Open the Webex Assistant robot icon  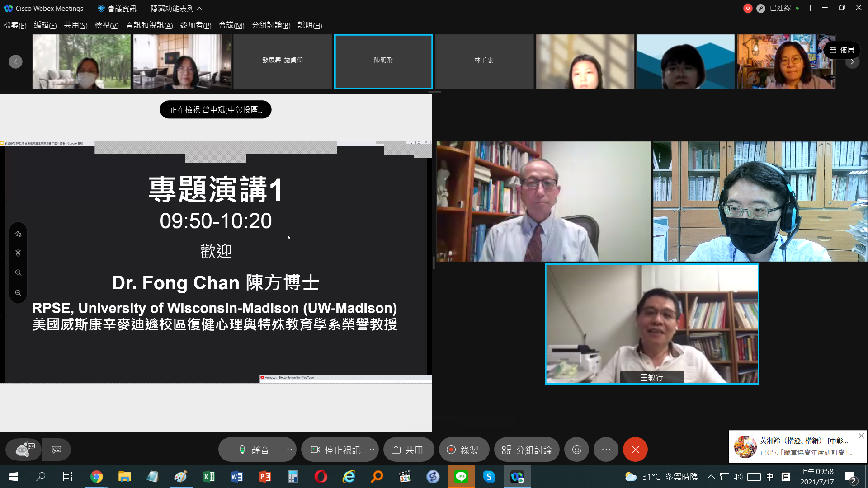click(24, 450)
